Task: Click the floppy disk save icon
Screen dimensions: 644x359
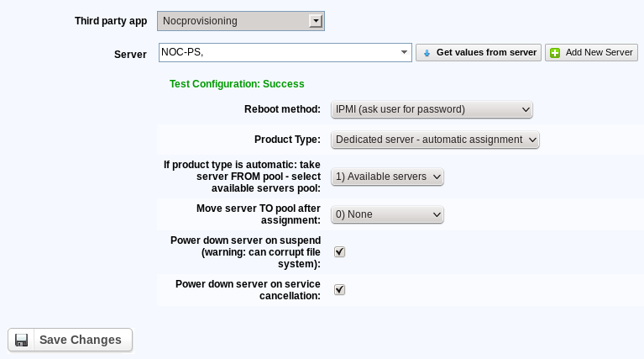Action: coord(21,341)
